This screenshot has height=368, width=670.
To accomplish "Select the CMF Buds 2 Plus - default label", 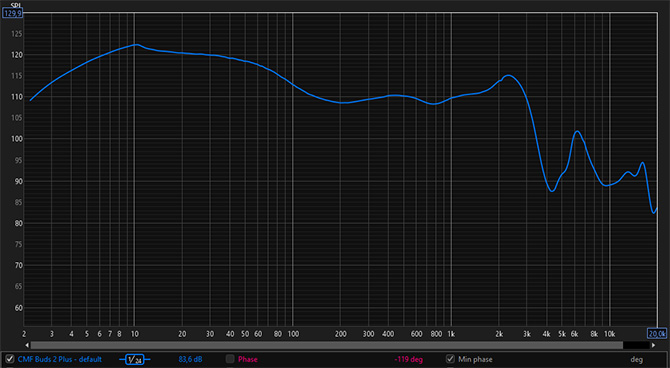I will (60, 359).
